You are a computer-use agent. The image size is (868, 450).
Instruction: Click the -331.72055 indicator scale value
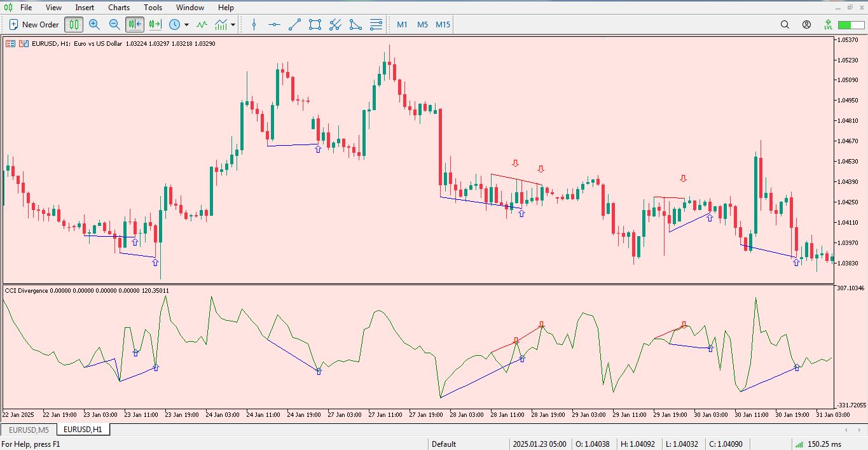click(x=851, y=405)
